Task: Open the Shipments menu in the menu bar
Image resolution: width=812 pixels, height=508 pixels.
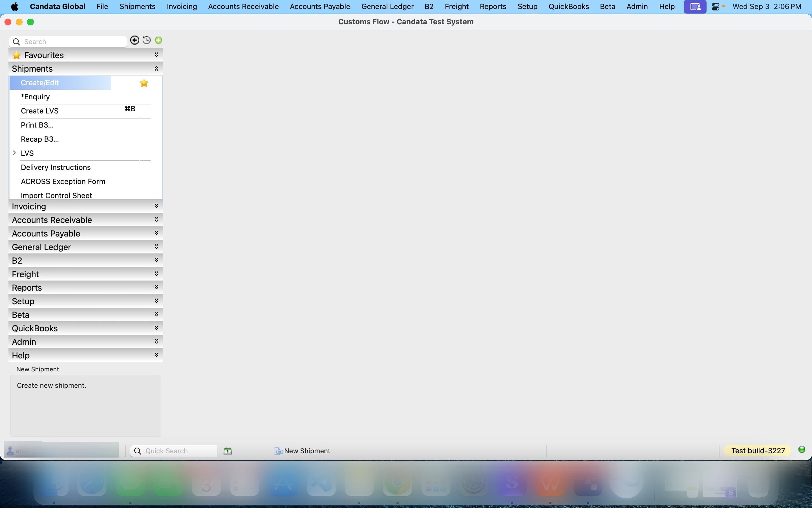Action: click(x=137, y=7)
